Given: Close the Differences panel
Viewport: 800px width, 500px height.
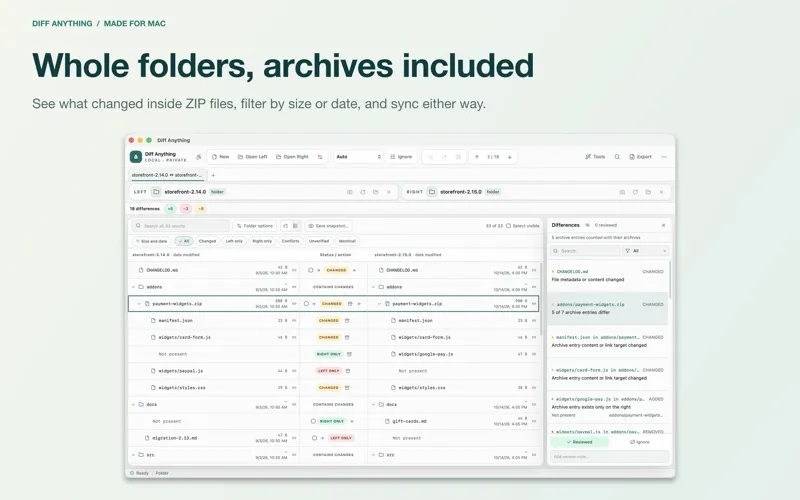Looking at the screenshot, I should point(663,225).
